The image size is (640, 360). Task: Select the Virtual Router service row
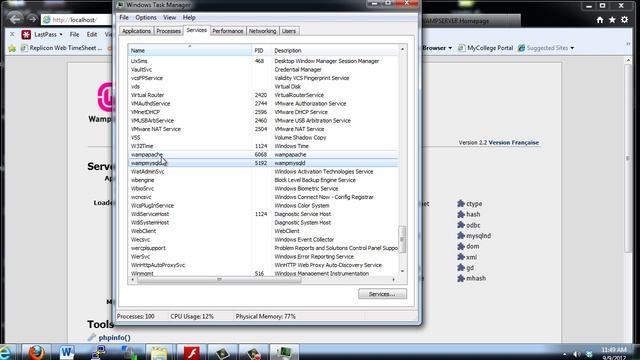point(263,95)
